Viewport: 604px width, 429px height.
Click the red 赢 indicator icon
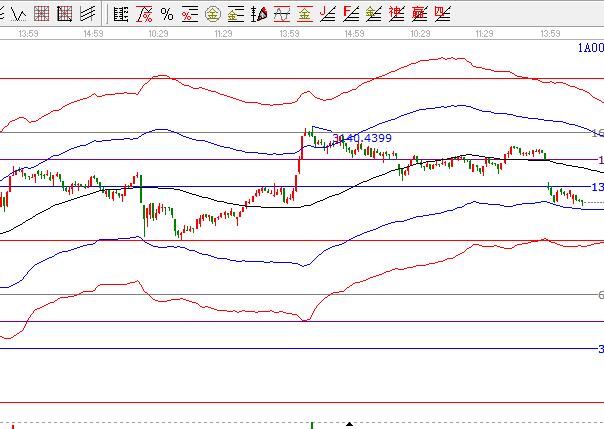coord(419,14)
